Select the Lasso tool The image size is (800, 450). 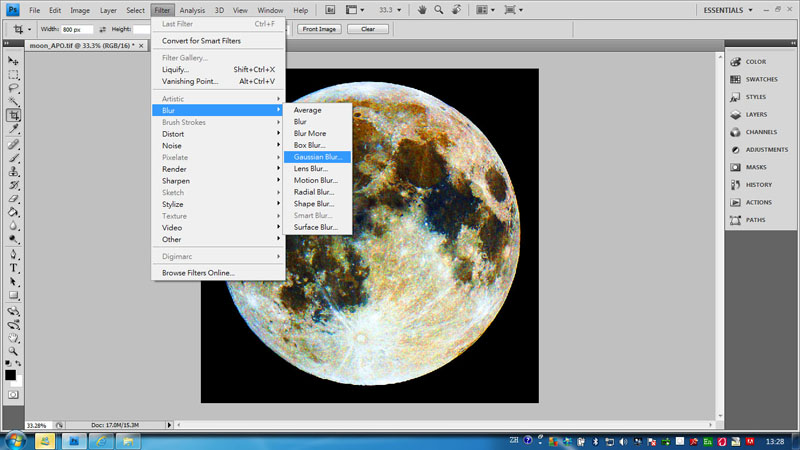pyautogui.click(x=14, y=88)
